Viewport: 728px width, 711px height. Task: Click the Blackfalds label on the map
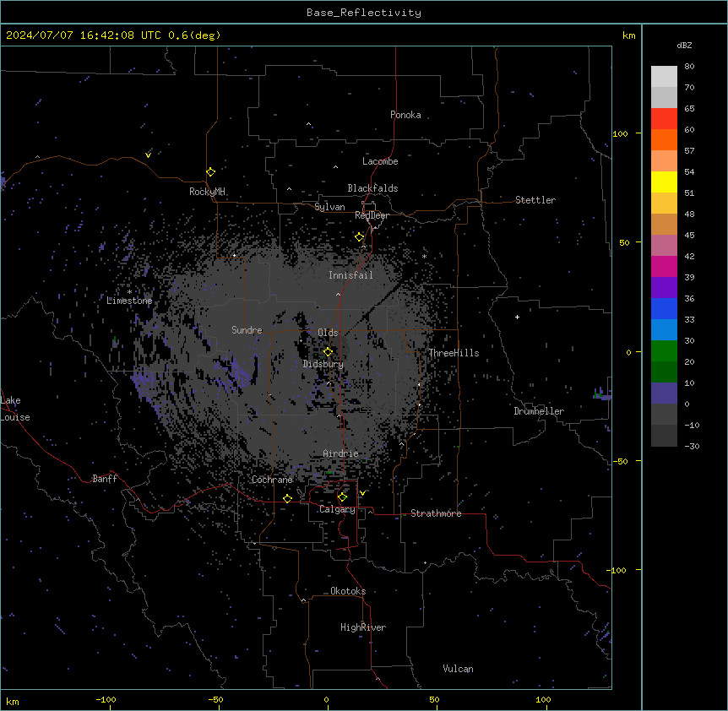coord(372,188)
